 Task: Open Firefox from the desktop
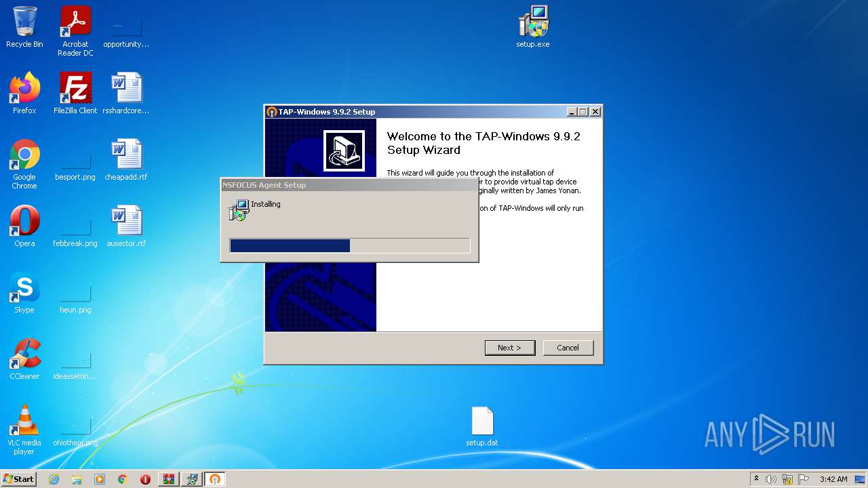(24, 94)
